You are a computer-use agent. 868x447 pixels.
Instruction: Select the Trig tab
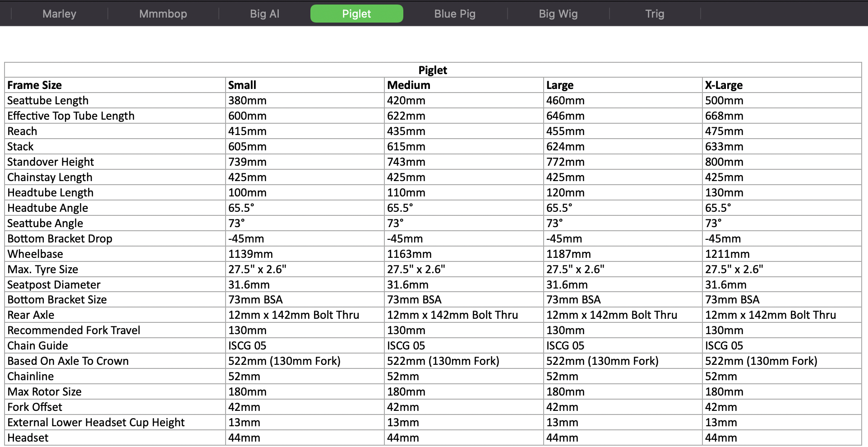[x=655, y=14]
